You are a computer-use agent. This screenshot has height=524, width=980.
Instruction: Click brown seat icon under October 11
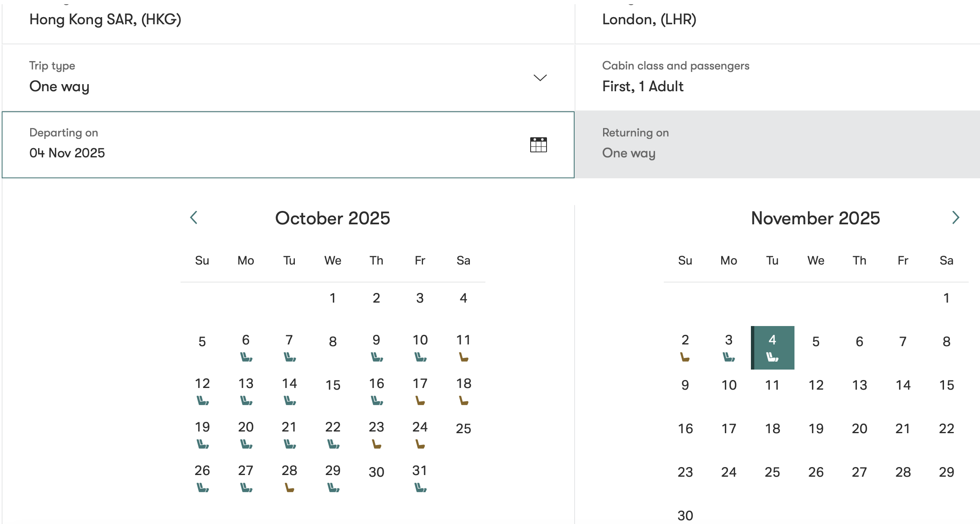click(x=464, y=357)
